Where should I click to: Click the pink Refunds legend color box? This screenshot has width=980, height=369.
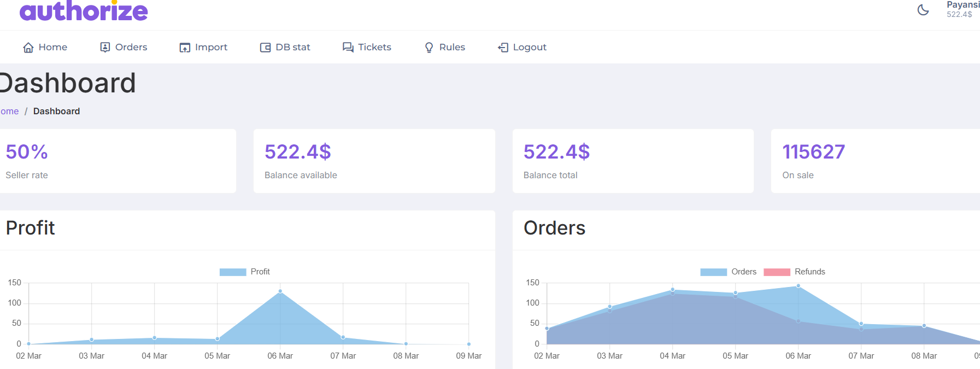coord(777,272)
